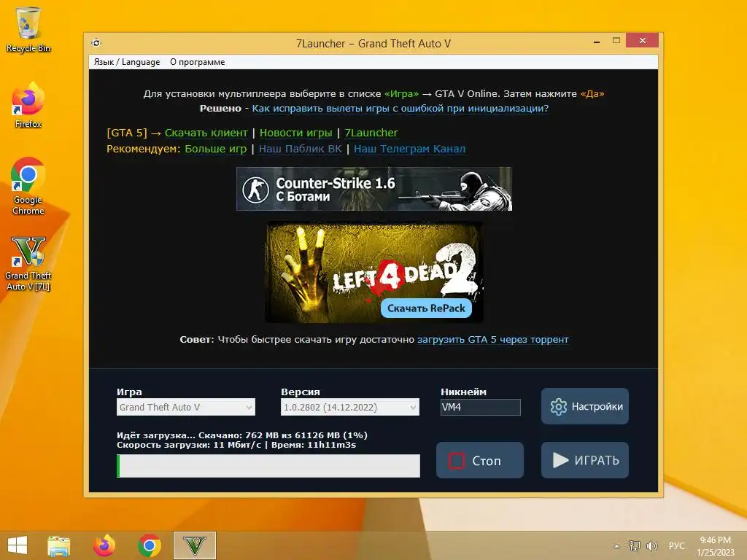Open Настройки settings button
747x560 pixels.
(x=584, y=406)
